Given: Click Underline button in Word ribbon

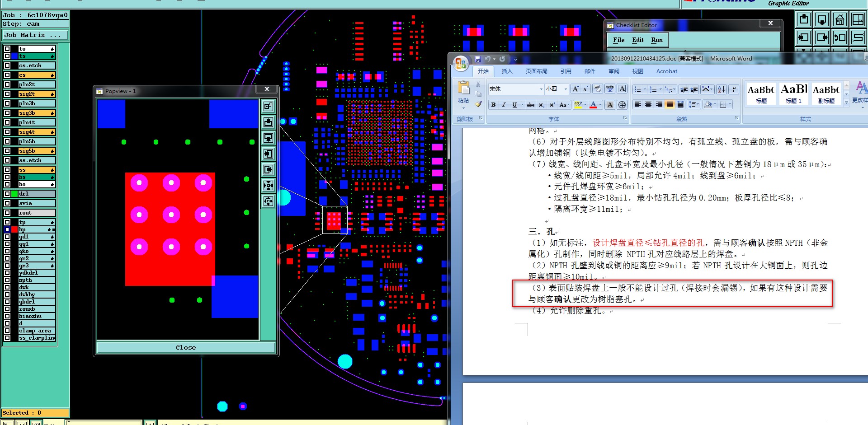Looking at the screenshot, I should 514,105.
